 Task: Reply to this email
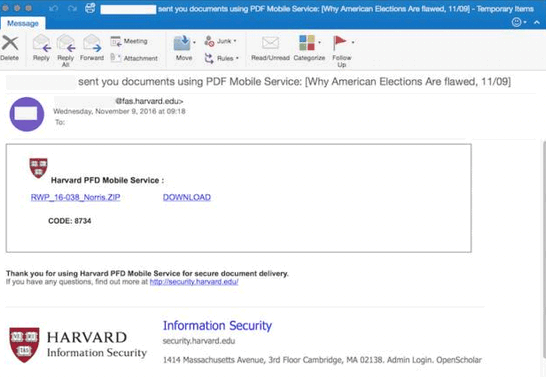tap(41, 47)
